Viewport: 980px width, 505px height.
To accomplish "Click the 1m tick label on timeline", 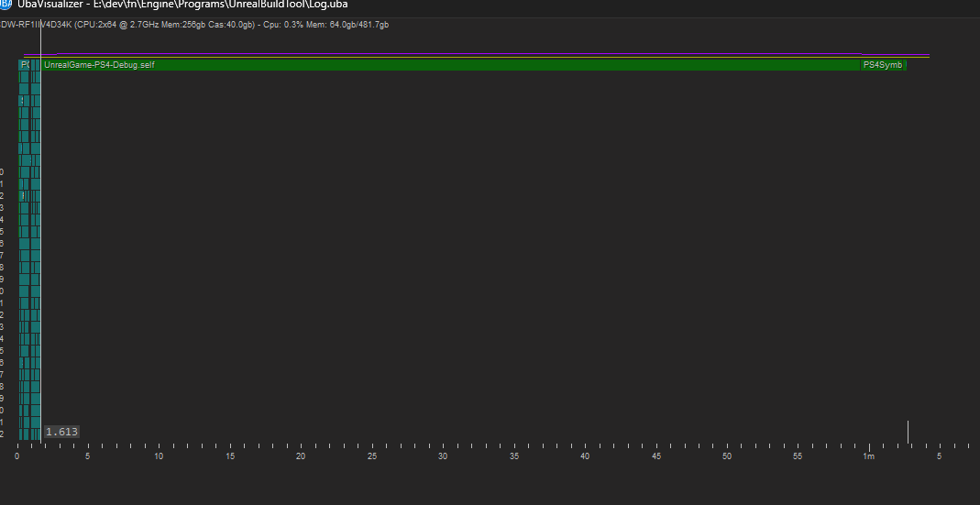I will (869, 456).
